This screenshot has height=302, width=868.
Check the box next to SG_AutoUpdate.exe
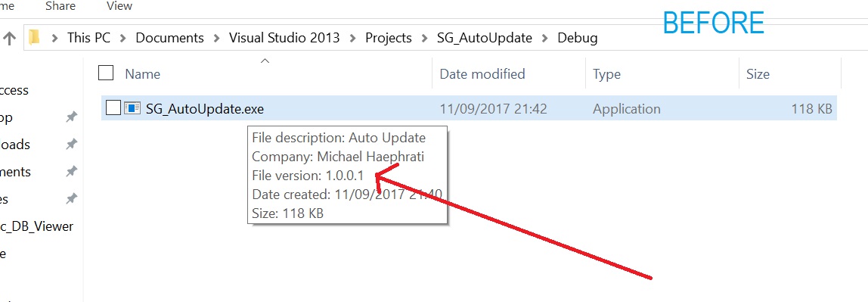click(x=113, y=108)
